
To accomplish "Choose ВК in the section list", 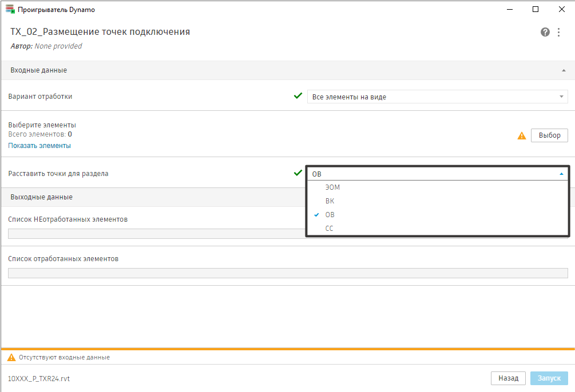I will tap(330, 201).
